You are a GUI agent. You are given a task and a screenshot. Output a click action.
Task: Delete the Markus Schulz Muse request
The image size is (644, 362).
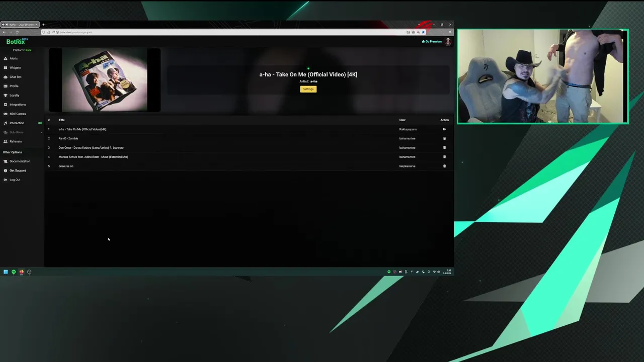click(x=444, y=157)
